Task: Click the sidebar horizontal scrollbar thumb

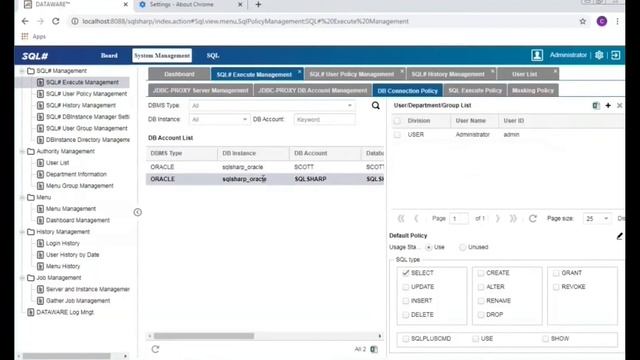Action: pos(66,356)
